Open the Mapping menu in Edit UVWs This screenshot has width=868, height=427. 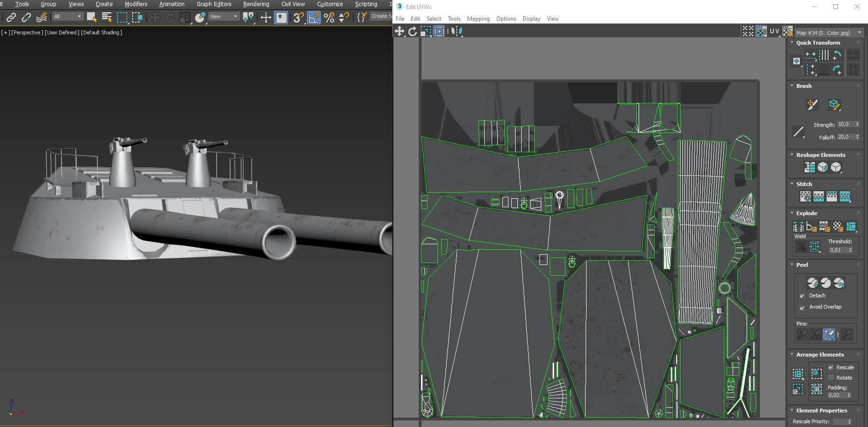(478, 19)
